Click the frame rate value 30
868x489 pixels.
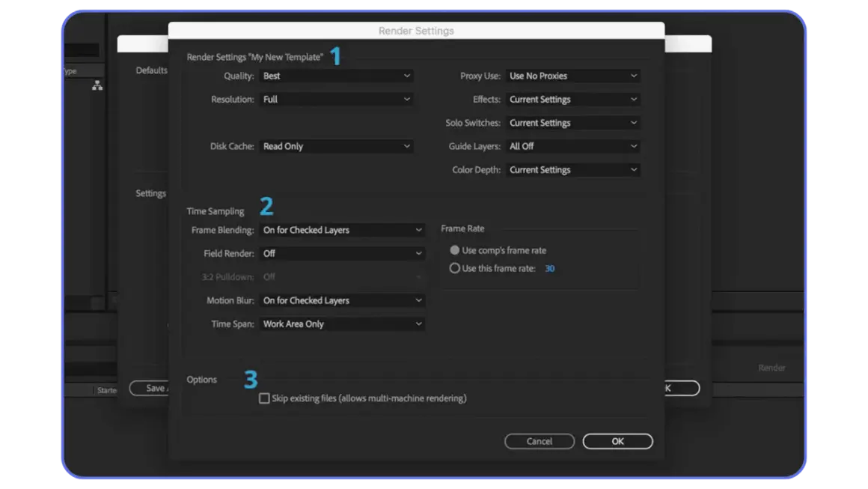tap(550, 269)
